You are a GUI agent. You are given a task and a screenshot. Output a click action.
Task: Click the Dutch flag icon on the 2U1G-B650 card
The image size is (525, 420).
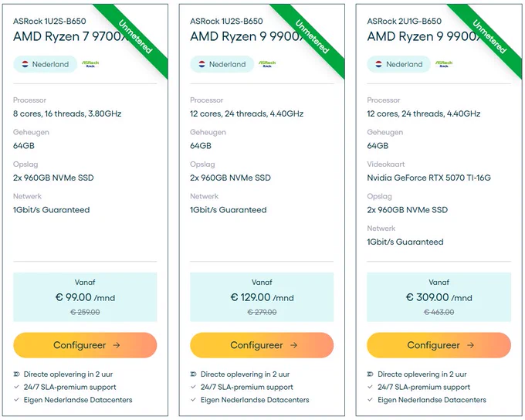[x=378, y=64]
